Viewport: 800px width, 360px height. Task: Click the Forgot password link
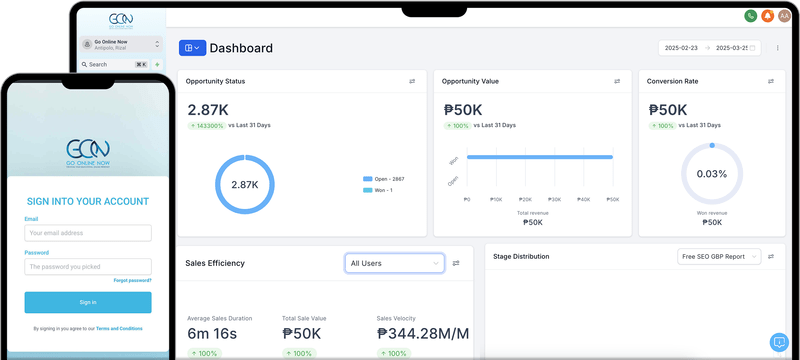(133, 280)
